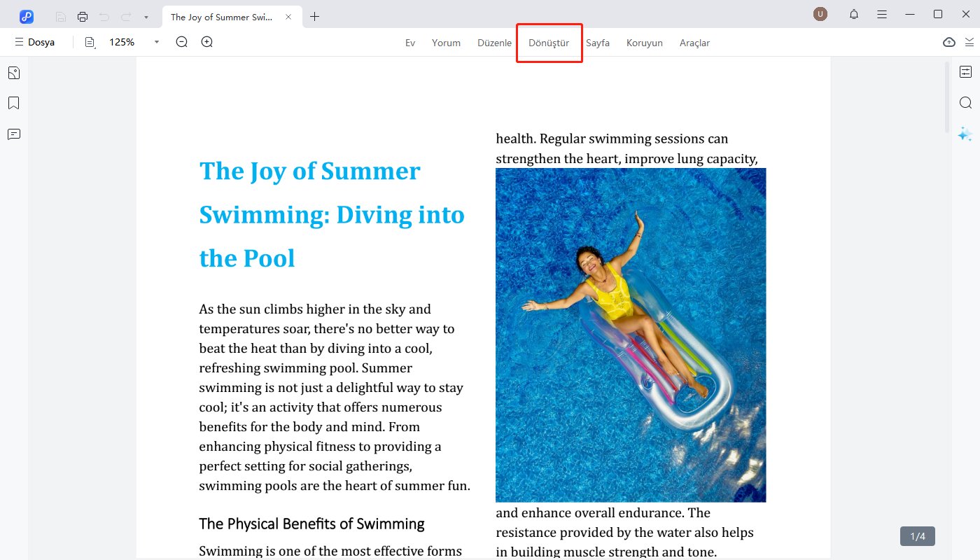Viewport: 980px width, 560px height.
Task: Open the Dosya menu
Action: coord(35,42)
